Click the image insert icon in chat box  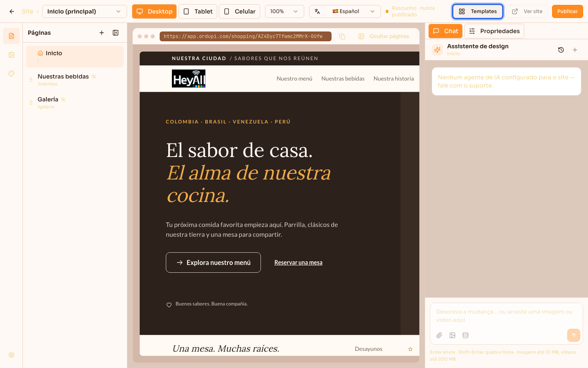[x=452, y=335]
